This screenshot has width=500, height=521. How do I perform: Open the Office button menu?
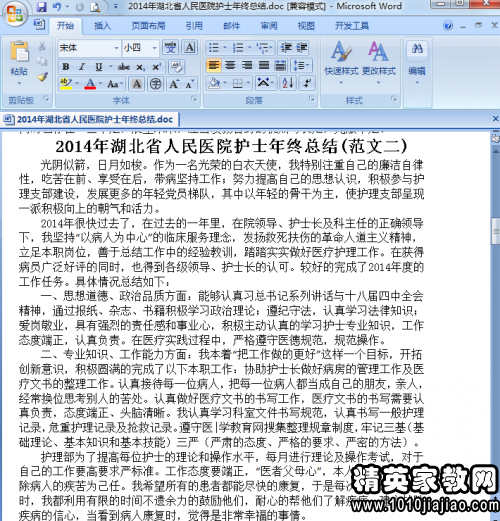click(x=15, y=13)
